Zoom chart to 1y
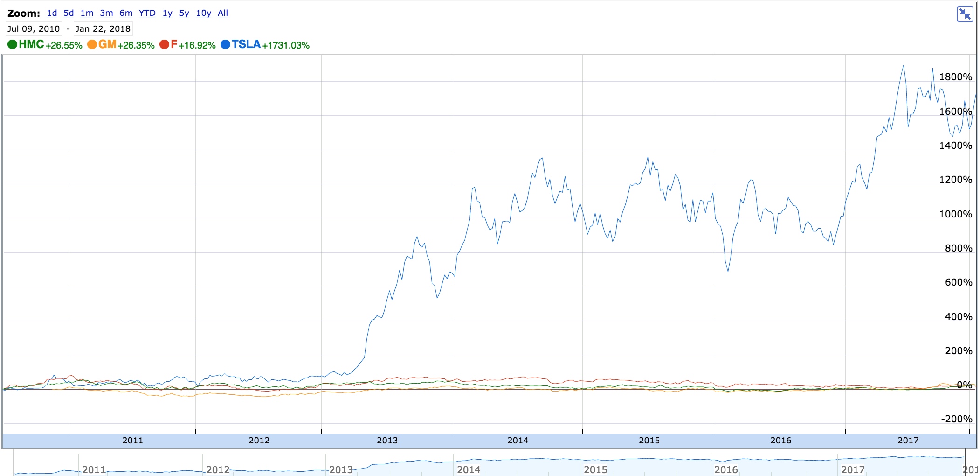980x476 pixels. coord(167,13)
